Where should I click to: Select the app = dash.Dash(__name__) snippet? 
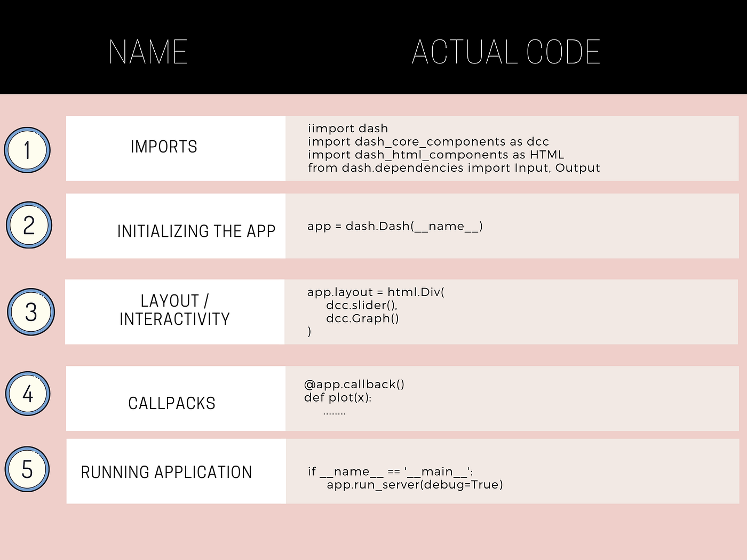395,226
